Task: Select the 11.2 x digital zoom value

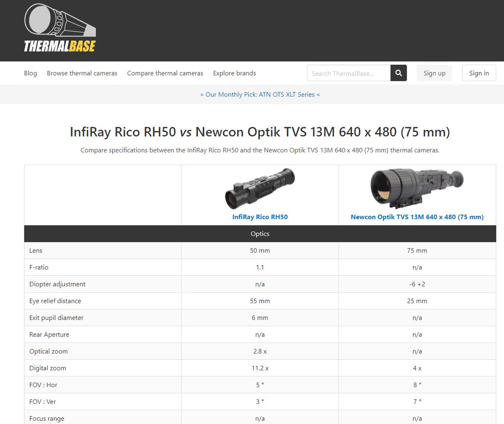Action: 260,368
